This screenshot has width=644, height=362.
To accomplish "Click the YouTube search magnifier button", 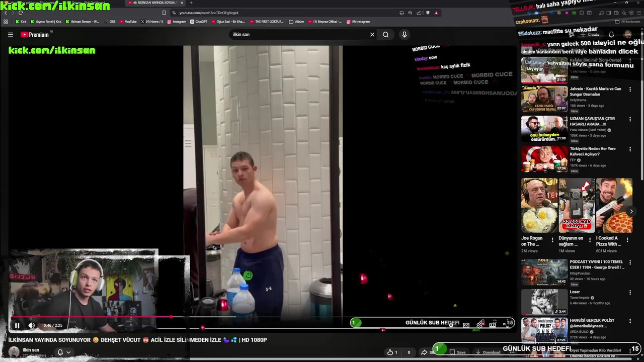I will coord(385,35).
